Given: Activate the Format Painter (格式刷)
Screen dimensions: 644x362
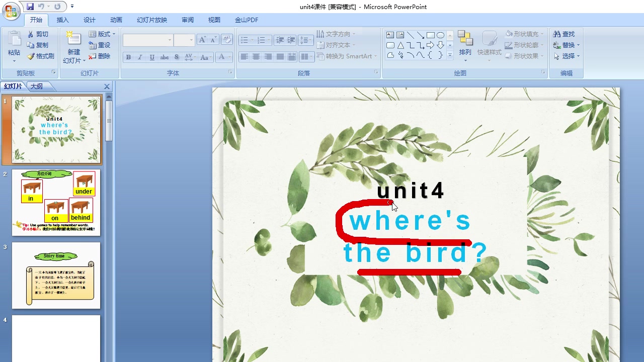Looking at the screenshot, I should tap(41, 56).
